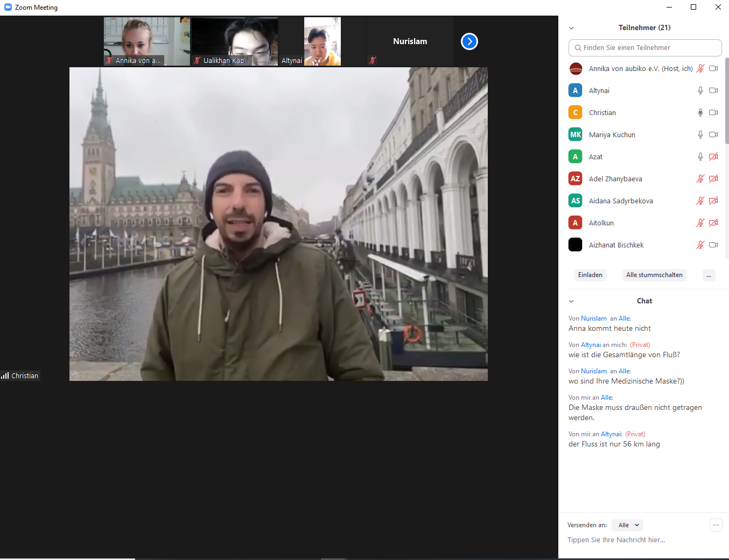Toggle Azat's disabled camera icon
This screenshot has height=560, width=729.
[713, 157]
